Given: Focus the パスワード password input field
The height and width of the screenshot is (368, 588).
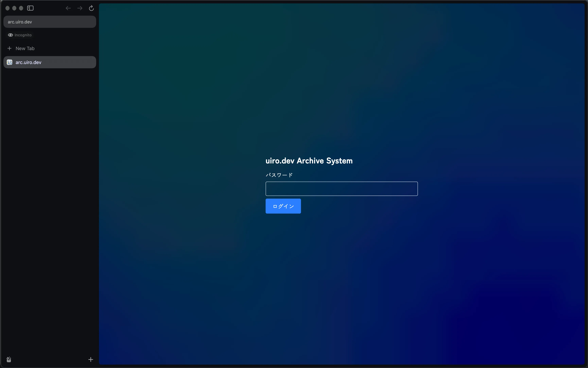Looking at the screenshot, I should [x=341, y=189].
